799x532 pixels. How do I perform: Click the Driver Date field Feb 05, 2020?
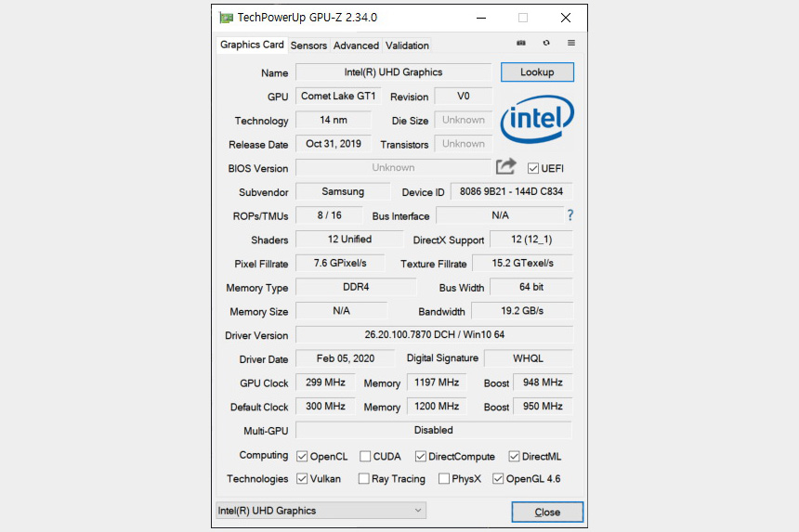[346, 359]
